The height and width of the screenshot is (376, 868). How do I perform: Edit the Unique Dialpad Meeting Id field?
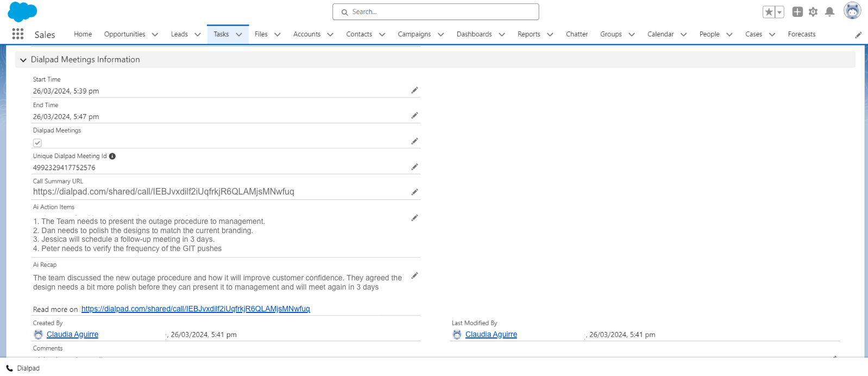coord(414,167)
